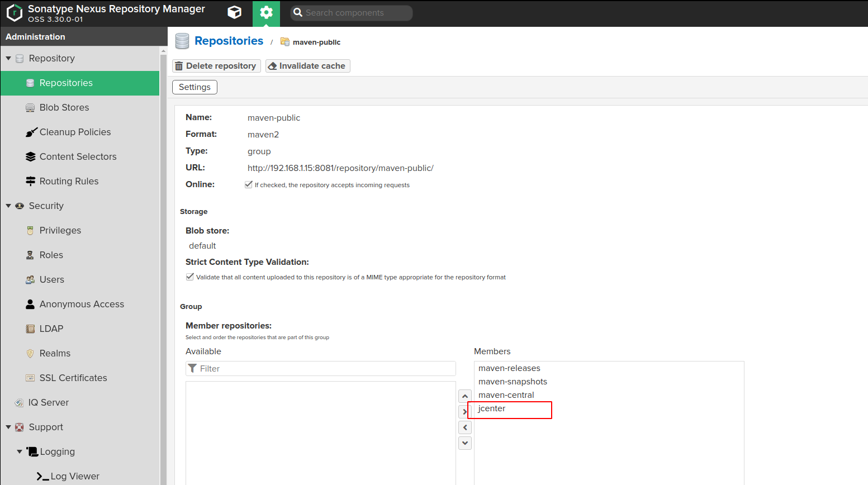The image size is (868, 485).
Task: Click the Available repositories Filter field
Action: [x=321, y=368]
